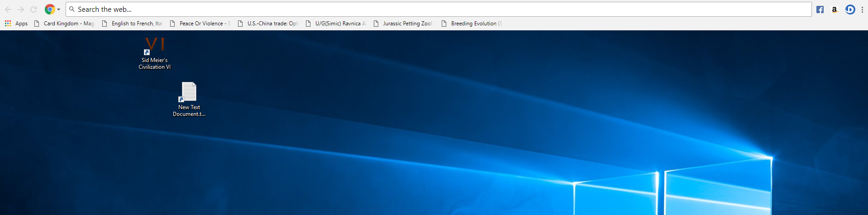
Task: Select the New Text Document shortcut
Action: point(189,99)
